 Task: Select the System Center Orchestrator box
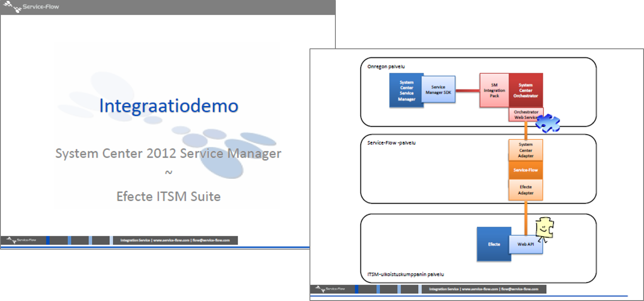click(x=525, y=90)
